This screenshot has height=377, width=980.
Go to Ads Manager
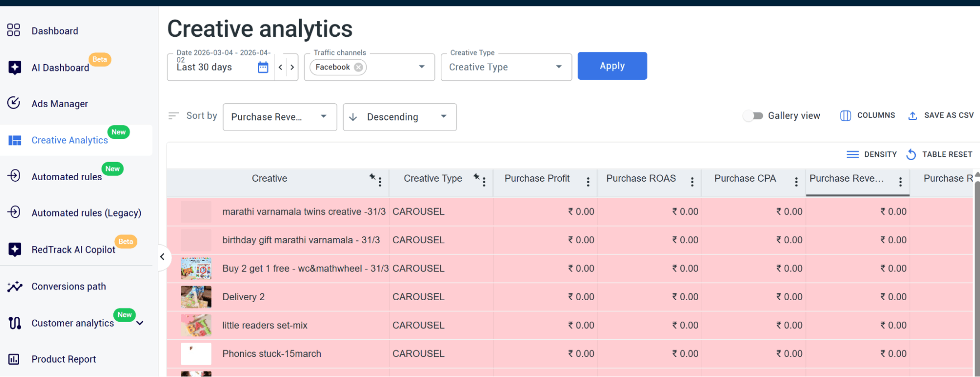click(60, 104)
